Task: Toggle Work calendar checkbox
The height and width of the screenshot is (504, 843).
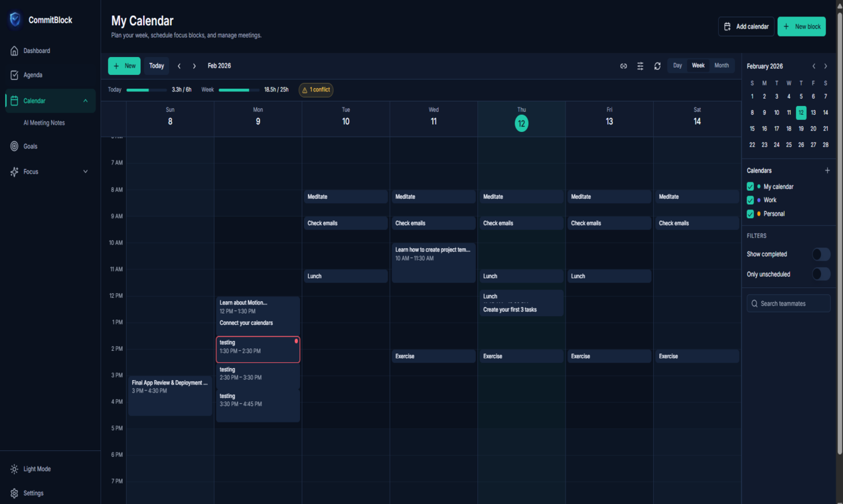Action: (x=751, y=200)
